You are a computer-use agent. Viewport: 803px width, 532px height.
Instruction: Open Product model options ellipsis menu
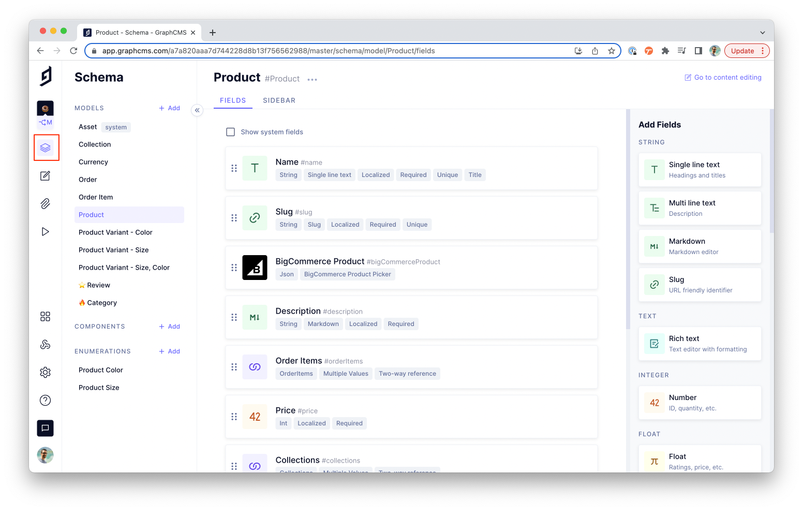coord(312,80)
